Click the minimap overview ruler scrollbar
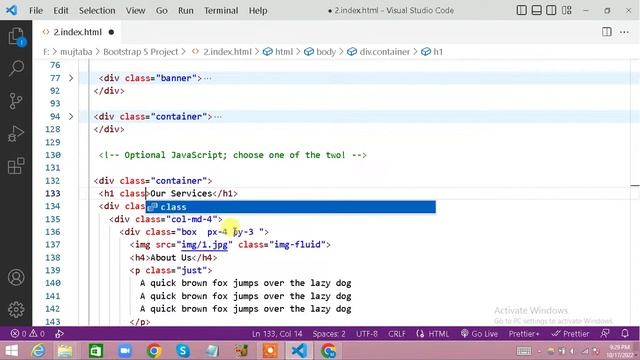Screen dimensions: 640x360 pyautogui.click(x=635, y=193)
